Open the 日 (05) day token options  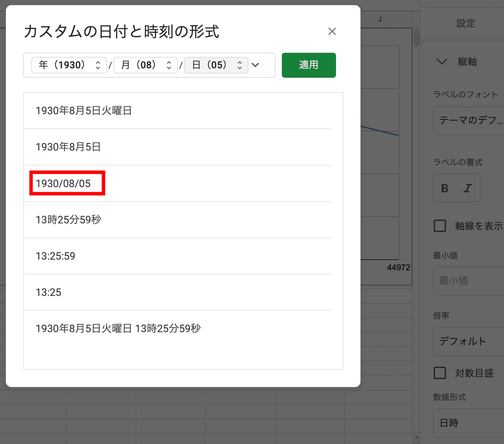(216, 65)
